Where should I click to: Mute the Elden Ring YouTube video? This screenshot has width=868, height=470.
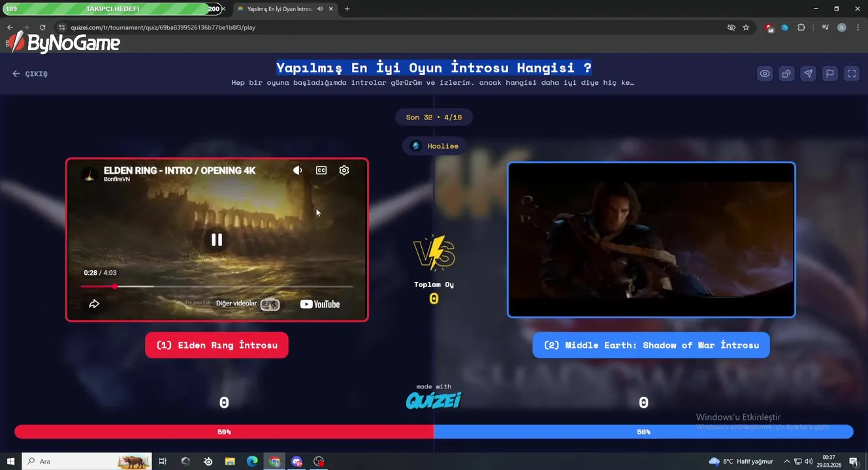(298, 170)
